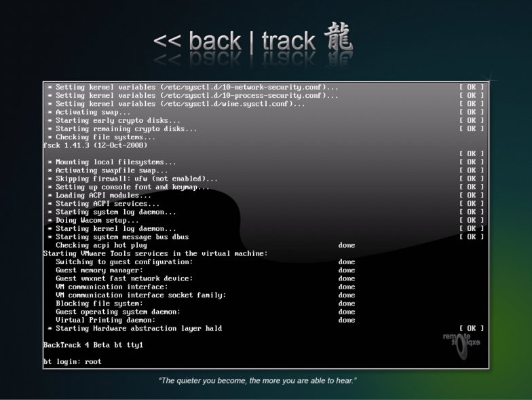
Task: Click 'Starting Hardware abstraction layer hald' line
Action: pos(134,329)
